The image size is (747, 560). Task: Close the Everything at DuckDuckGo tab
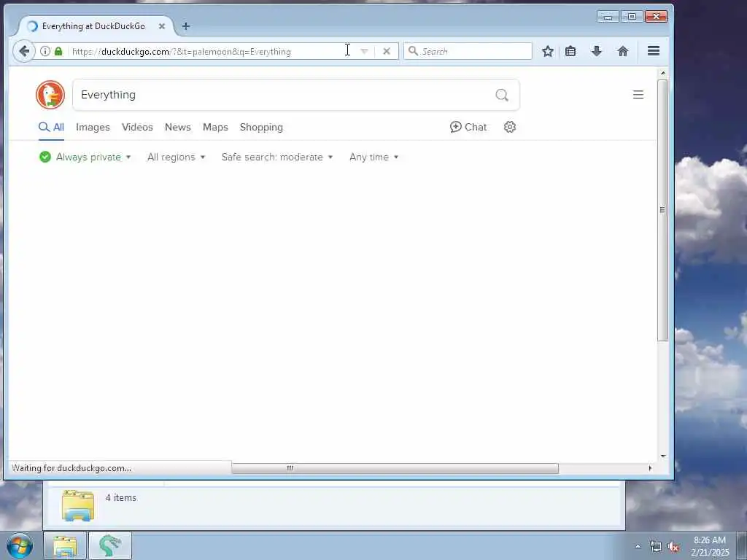161,26
